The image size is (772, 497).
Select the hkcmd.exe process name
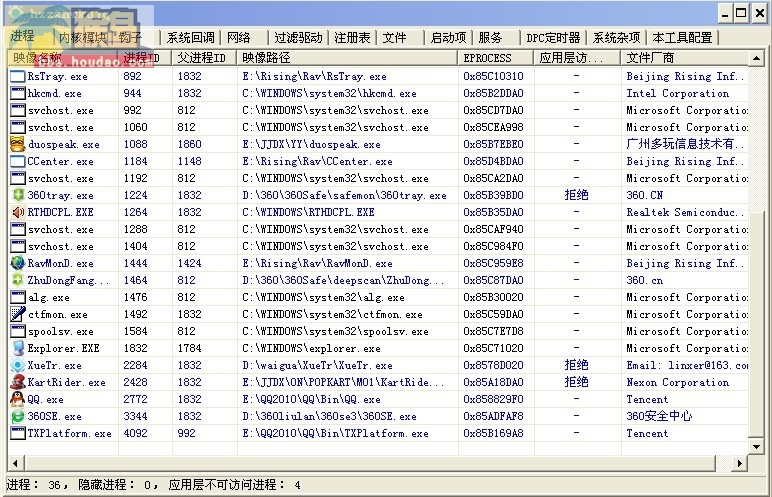(55, 93)
